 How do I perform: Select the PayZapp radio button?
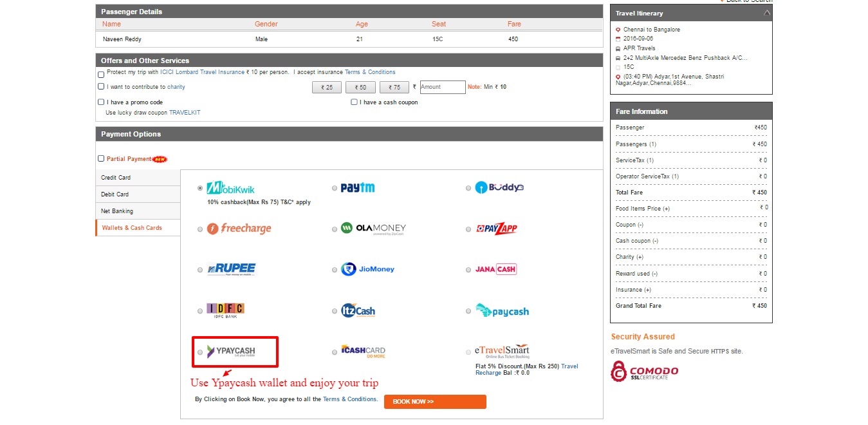[468, 229]
